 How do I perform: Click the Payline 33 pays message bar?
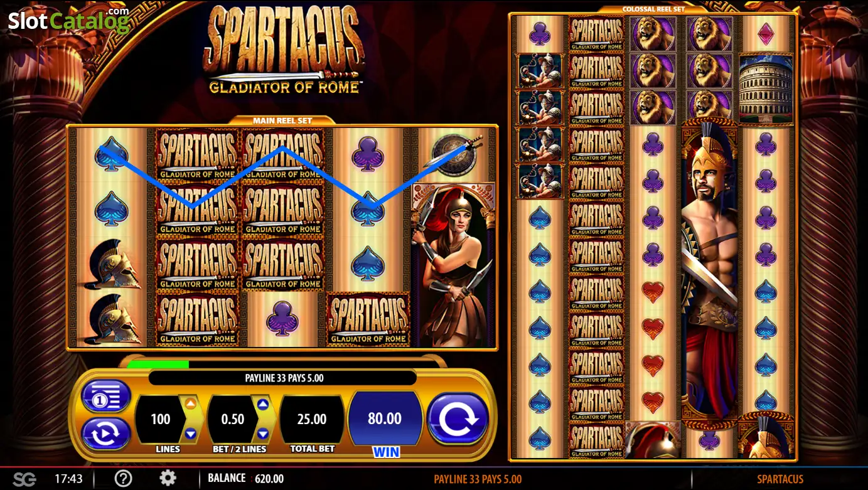(x=282, y=378)
